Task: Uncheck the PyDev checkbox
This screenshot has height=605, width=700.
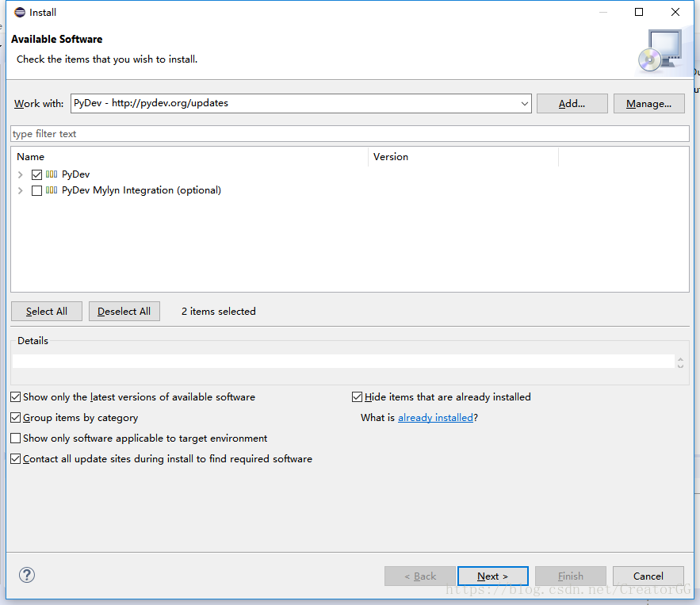Action: point(36,174)
